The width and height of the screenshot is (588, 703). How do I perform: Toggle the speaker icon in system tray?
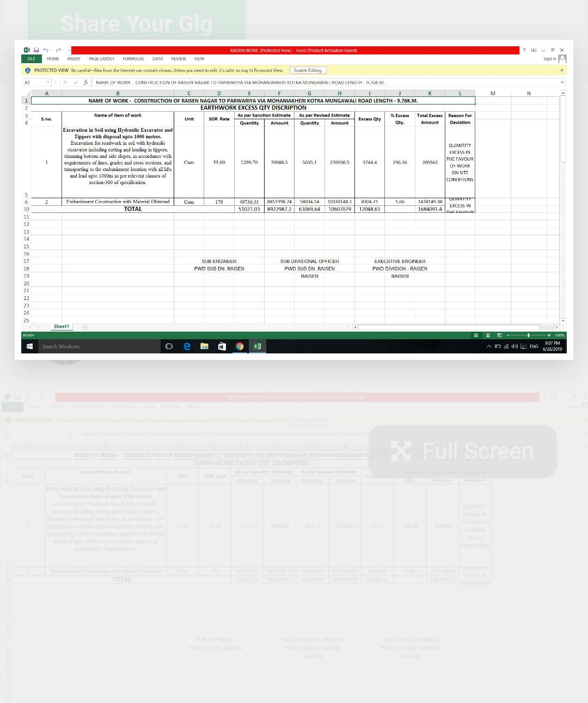(514, 346)
